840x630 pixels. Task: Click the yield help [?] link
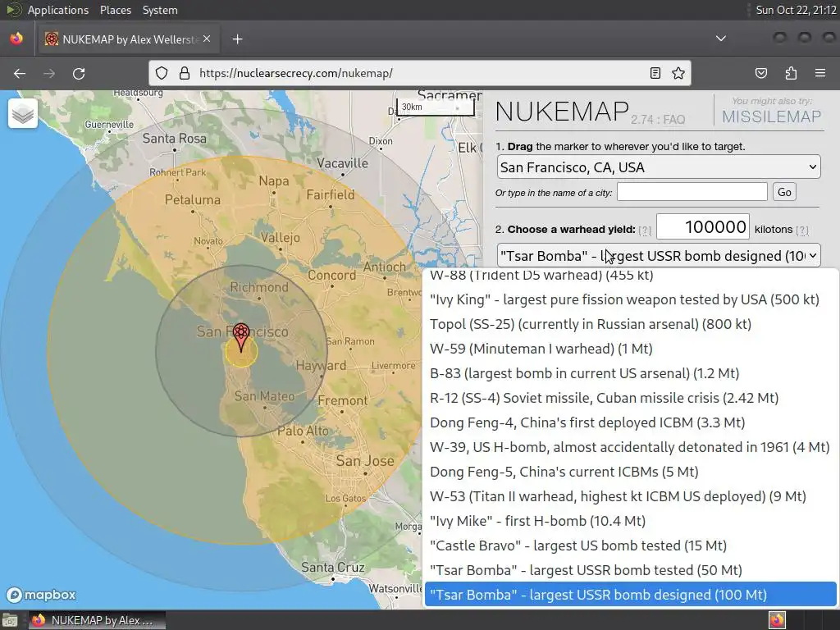click(x=645, y=230)
